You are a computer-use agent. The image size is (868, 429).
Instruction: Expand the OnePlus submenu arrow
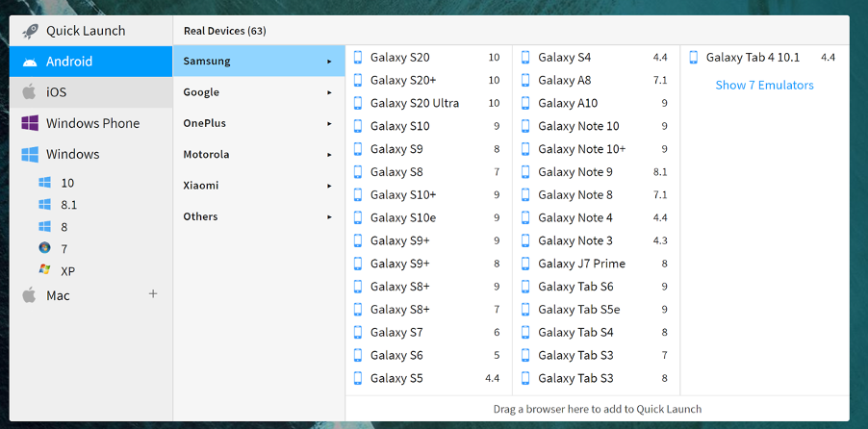tap(329, 123)
